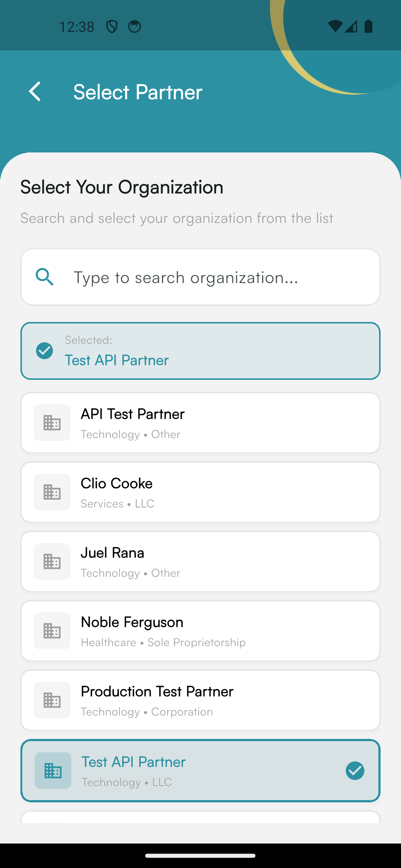Tap Clio Cooke building icon
This screenshot has width=401, height=868.
tap(52, 492)
